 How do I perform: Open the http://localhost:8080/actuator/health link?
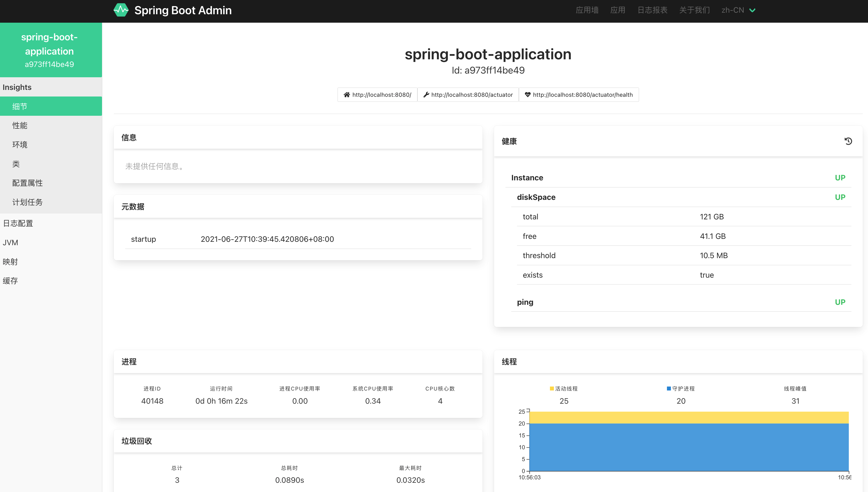click(579, 95)
